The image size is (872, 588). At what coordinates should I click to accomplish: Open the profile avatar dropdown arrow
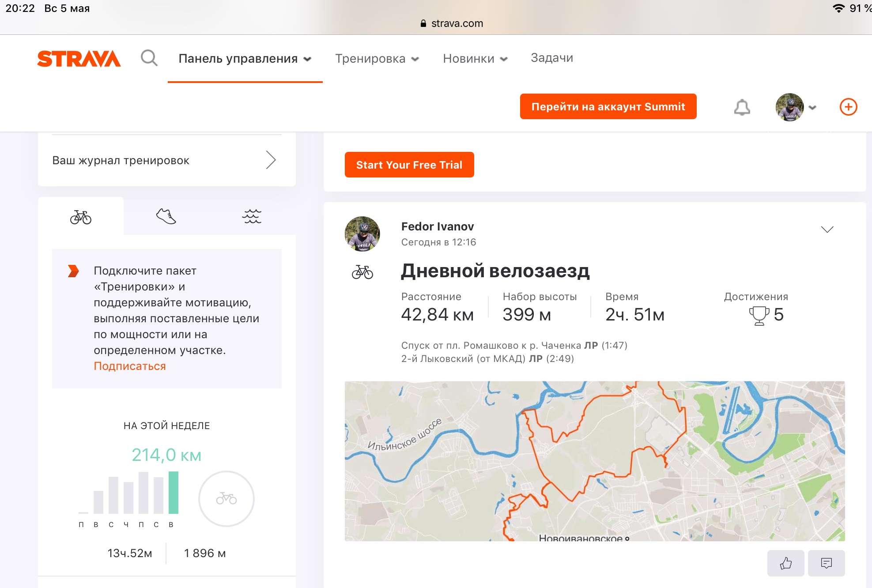[812, 107]
